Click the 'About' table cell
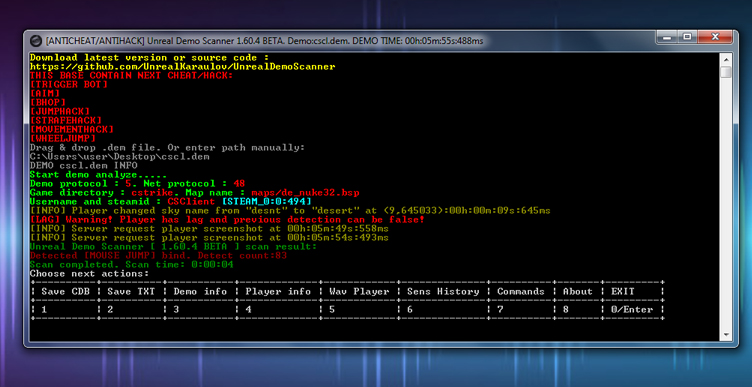752x387 pixels. pos(577,292)
